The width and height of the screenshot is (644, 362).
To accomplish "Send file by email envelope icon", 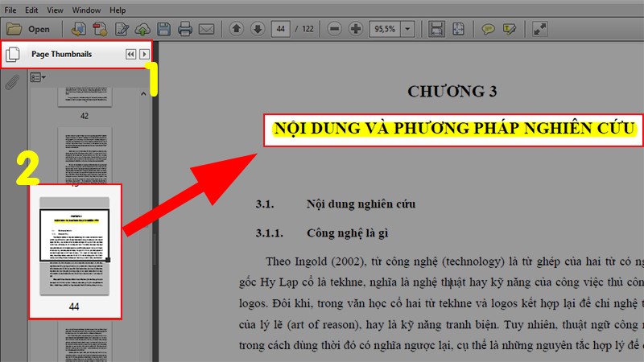I will point(206,29).
